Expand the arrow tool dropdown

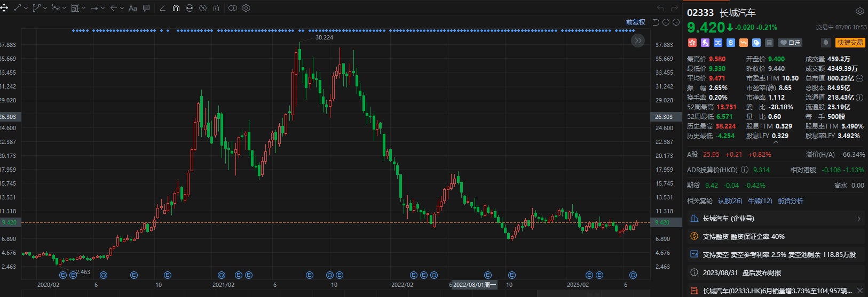122,8
